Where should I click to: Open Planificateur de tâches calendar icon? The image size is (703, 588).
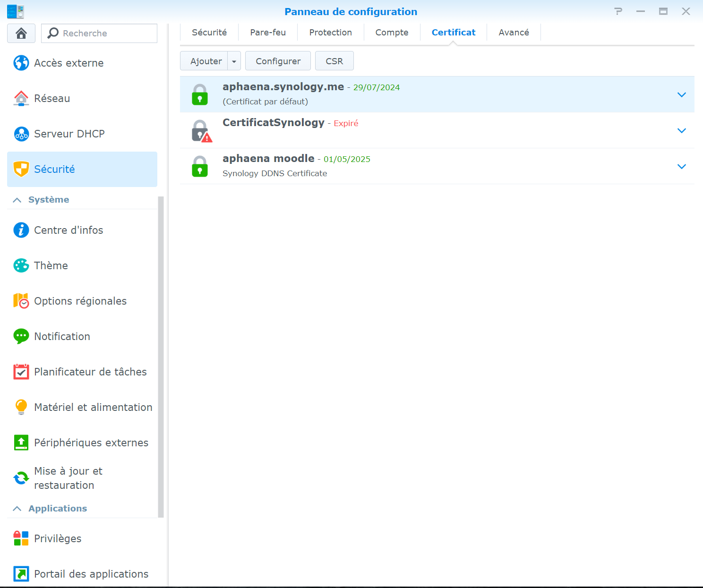[x=21, y=372]
